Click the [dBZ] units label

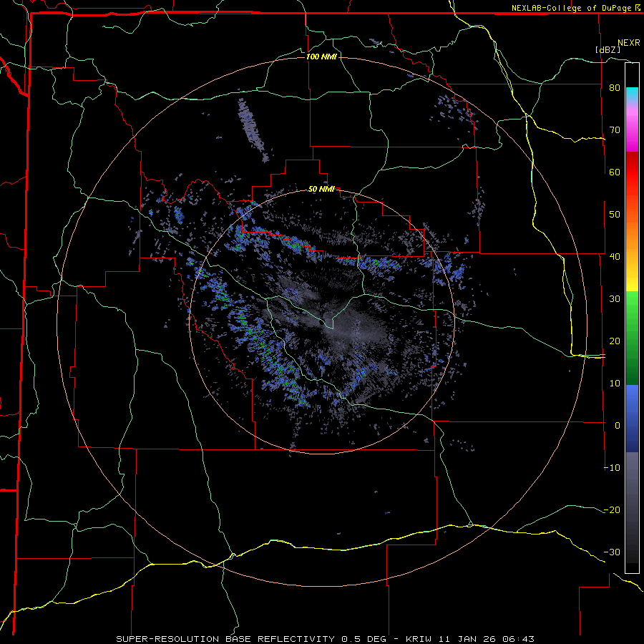tap(608, 49)
